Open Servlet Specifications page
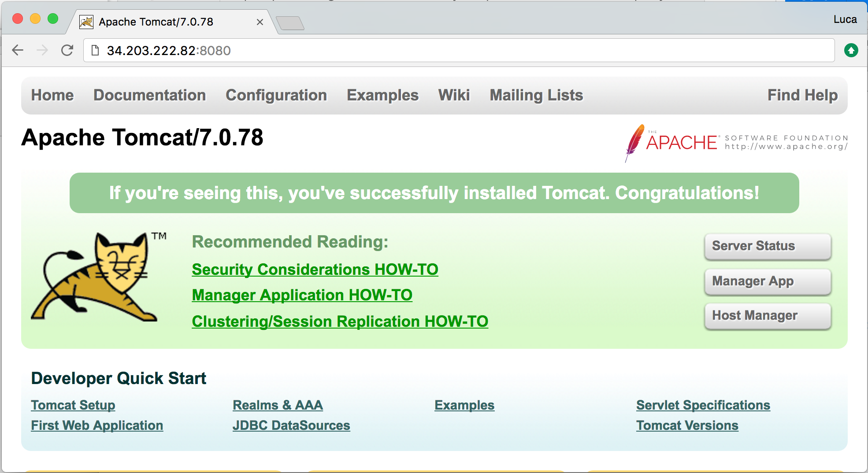This screenshot has width=868, height=473. (x=703, y=405)
